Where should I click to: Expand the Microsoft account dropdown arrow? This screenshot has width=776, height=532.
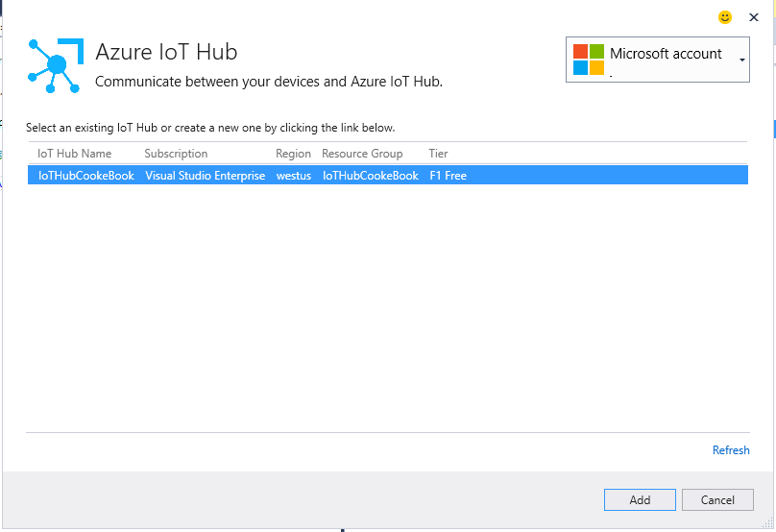(741, 60)
